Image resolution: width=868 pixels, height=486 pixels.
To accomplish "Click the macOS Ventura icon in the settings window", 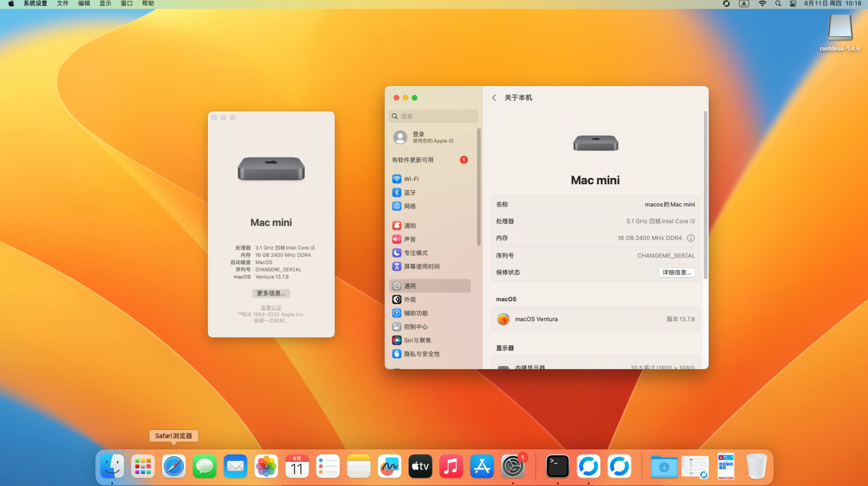I will pos(503,319).
